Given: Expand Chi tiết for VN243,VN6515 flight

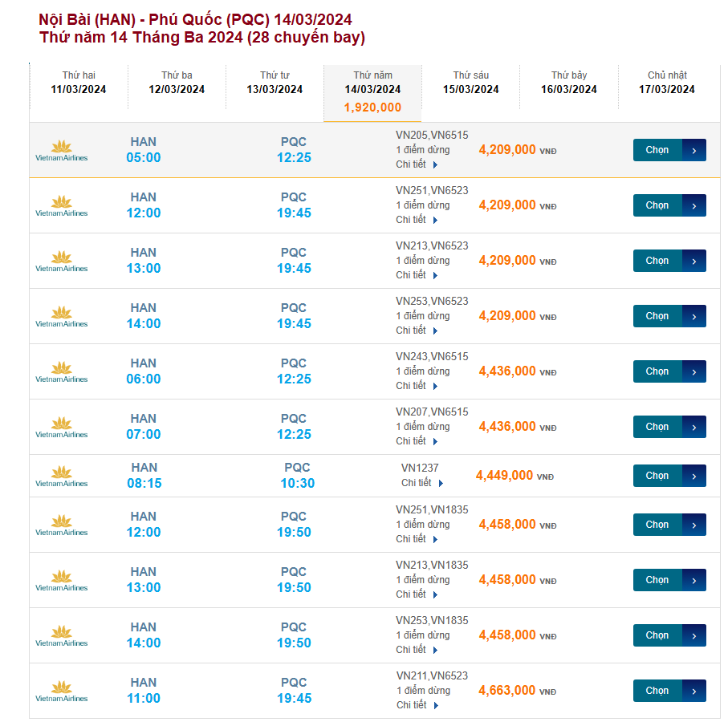Looking at the screenshot, I should [x=417, y=386].
